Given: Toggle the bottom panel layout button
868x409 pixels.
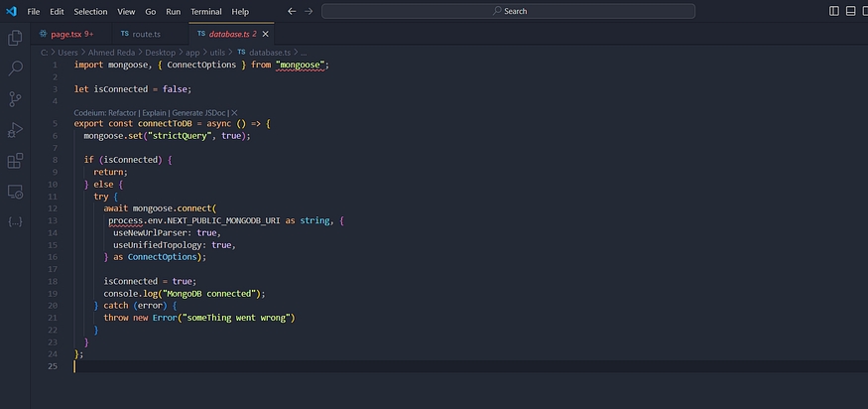Looking at the screenshot, I should pos(851,11).
